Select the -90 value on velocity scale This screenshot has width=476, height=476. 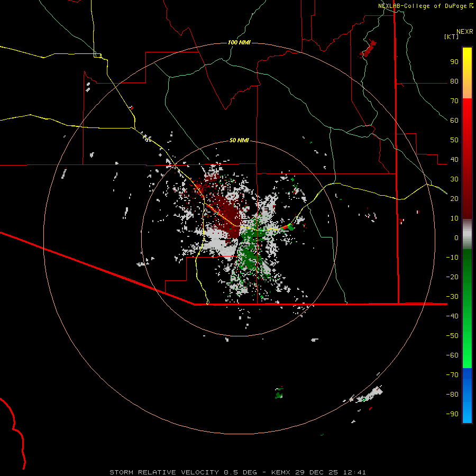pos(452,414)
